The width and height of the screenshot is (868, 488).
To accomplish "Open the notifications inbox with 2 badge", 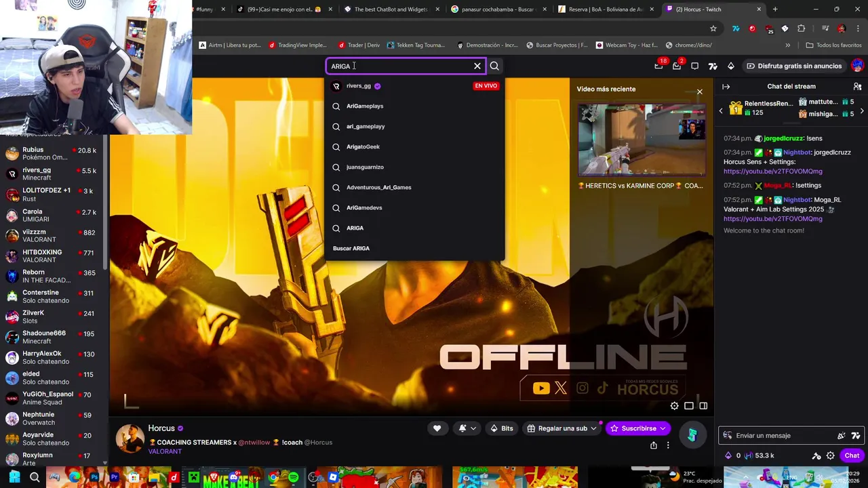I will (x=677, y=66).
